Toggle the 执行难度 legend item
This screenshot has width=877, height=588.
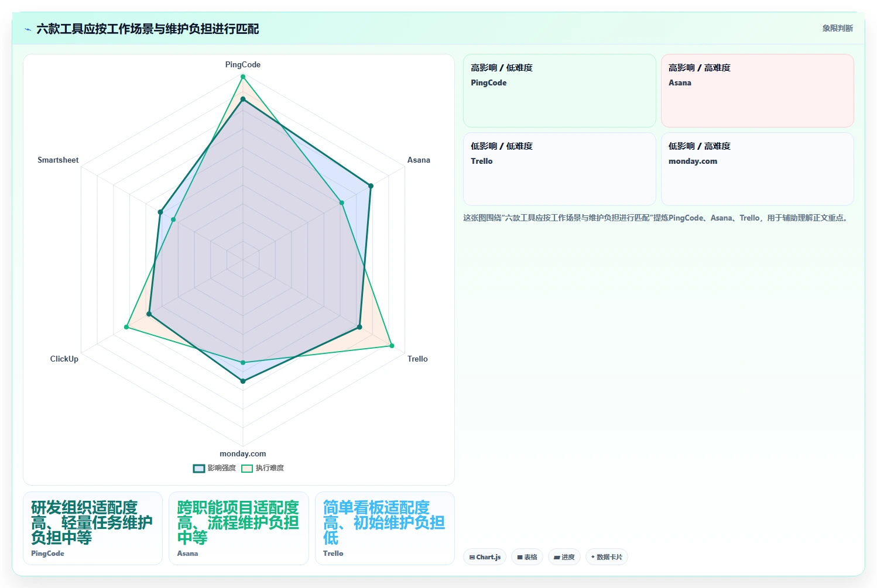[263, 468]
